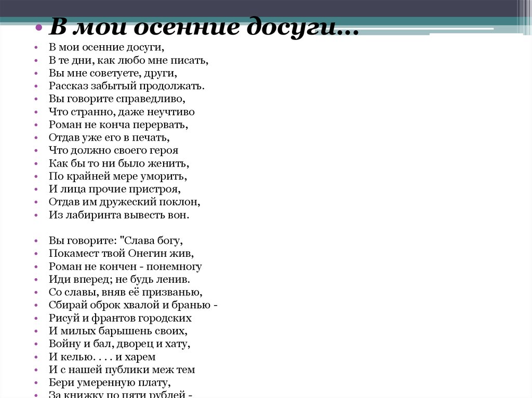The height and width of the screenshot is (398, 532).
Task: Click the line "Рассказ забытый продолжать."
Action: pyautogui.click(x=127, y=86)
